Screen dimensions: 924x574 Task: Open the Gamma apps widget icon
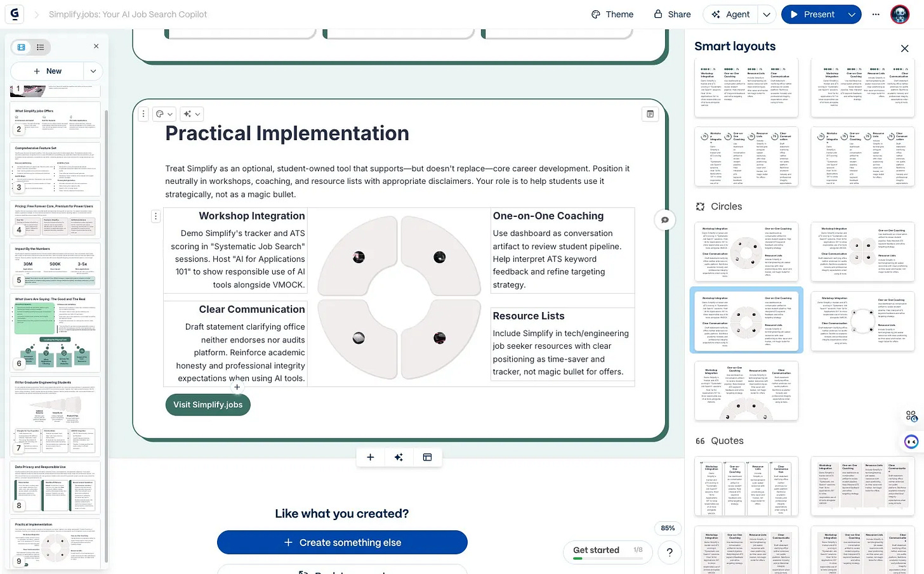pos(911,416)
